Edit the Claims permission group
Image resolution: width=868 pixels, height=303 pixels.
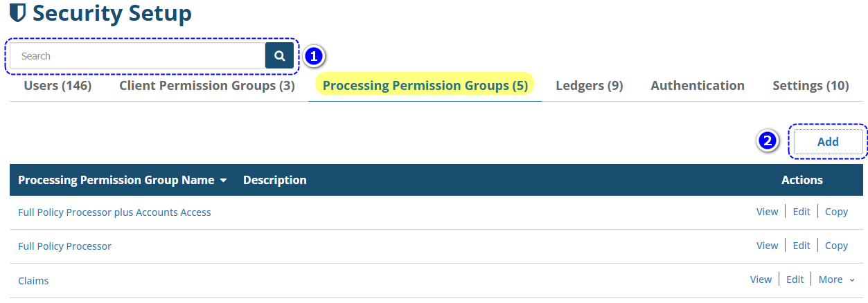pos(795,279)
